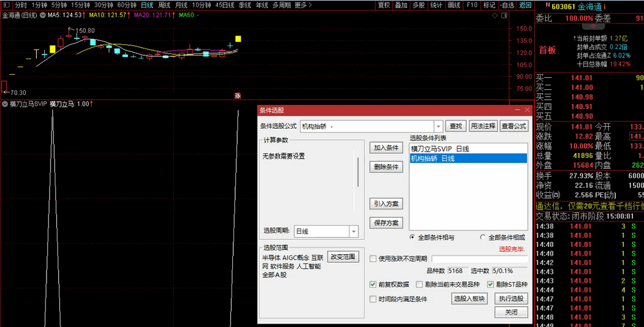Open the 多周期 view
Image resolution: width=644 pixels, height=327 pixels.
point(281,5)
